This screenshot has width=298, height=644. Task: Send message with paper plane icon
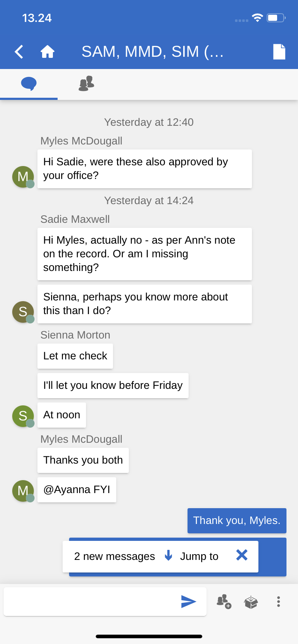coord(188,602)
